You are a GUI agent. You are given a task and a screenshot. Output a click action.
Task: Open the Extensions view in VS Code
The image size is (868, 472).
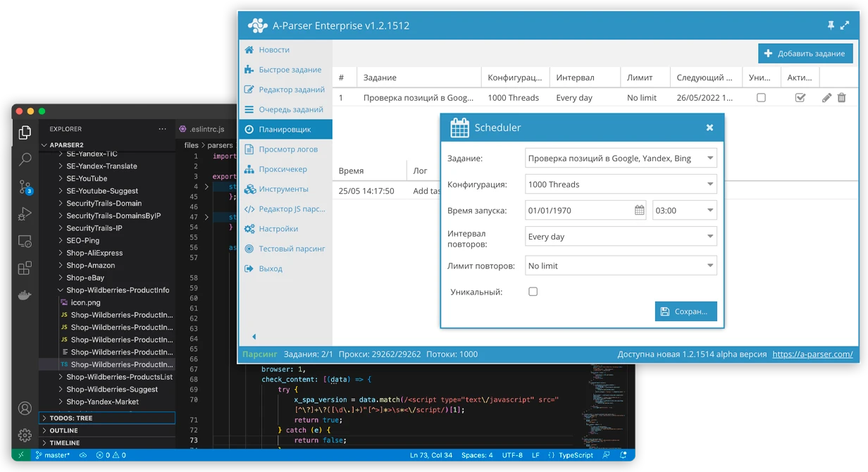click(x=25, y=268)
